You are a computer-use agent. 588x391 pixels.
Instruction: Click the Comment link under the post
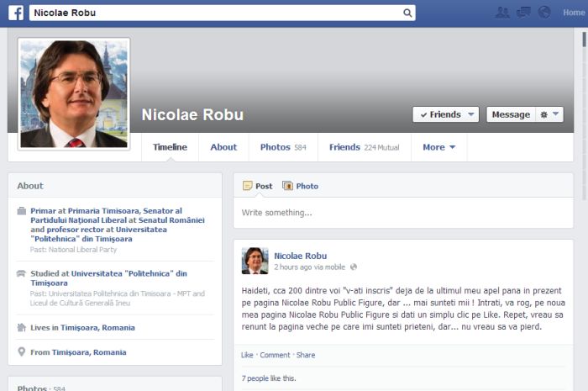(x=275, y=355)
